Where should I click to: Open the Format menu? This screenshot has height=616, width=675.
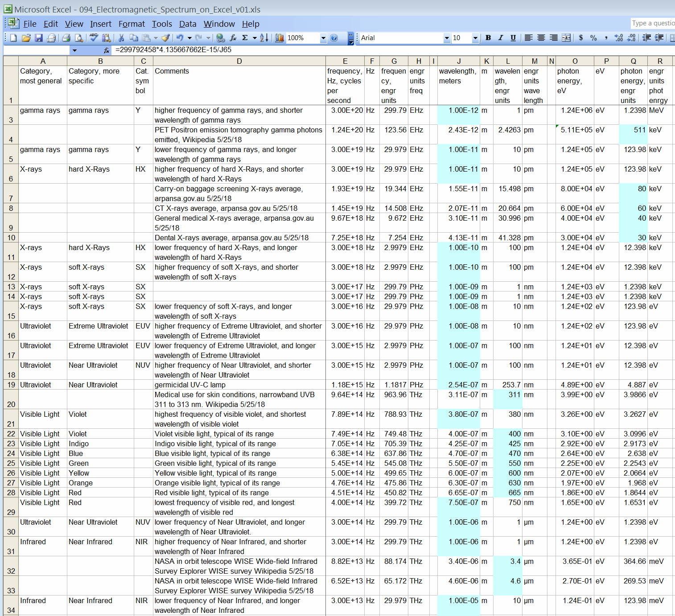[132, 24]
